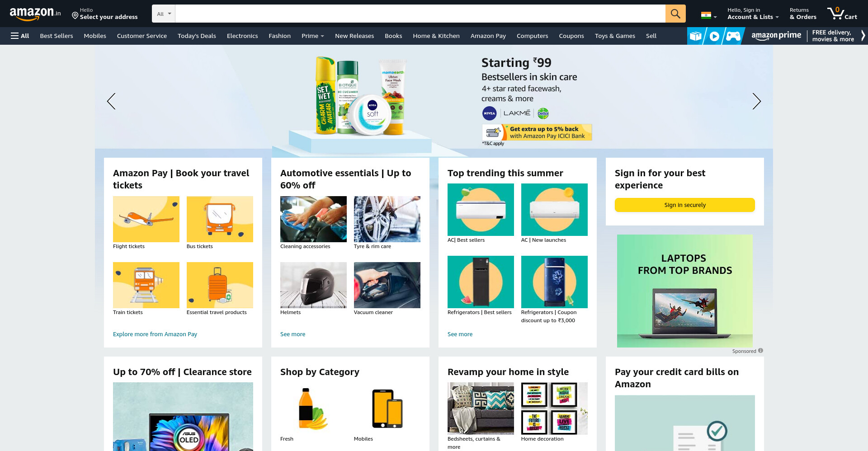Click the orange search magnifier button
This screenshot has width=868, height=451.
[x=675, y=14]
